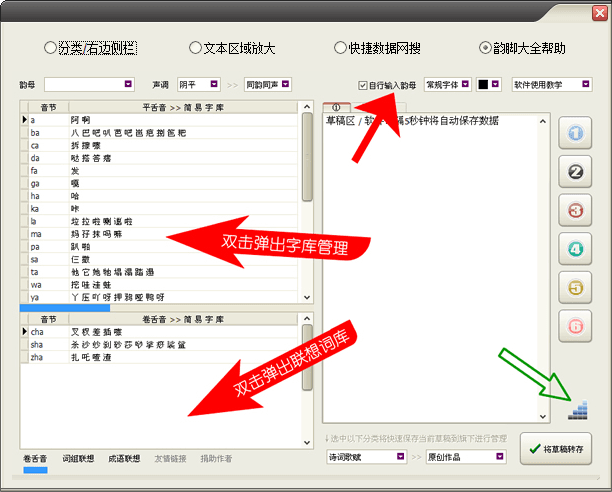Select the 'ma' syllable row
This screenshot has width=612, height=492.
click(x=161, y=234)
